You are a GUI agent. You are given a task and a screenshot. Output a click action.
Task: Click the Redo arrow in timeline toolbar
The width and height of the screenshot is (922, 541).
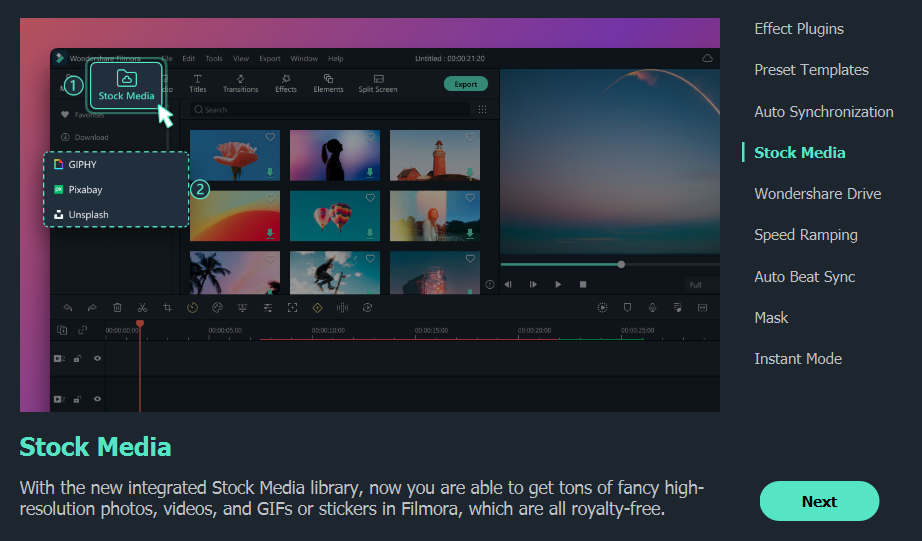[92, 308]
